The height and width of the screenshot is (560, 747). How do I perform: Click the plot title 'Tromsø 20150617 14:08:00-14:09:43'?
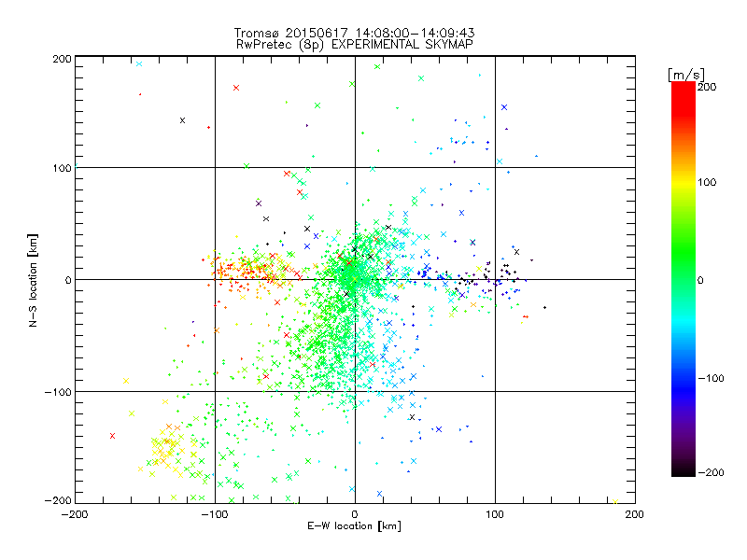(354, 33)
